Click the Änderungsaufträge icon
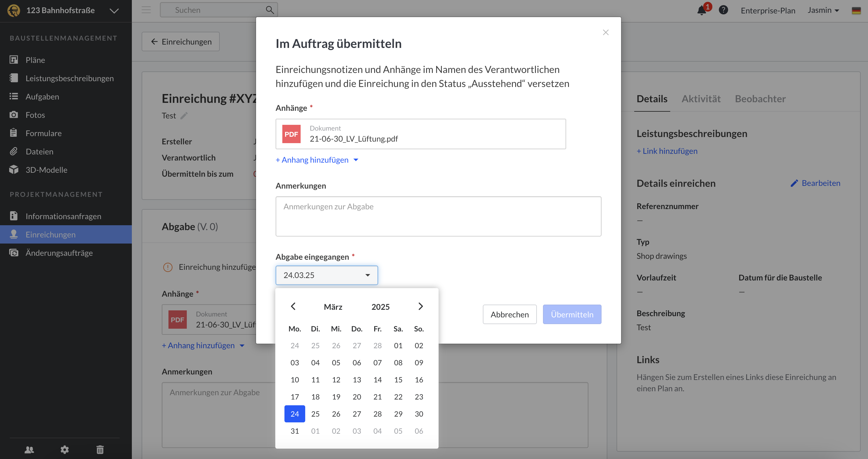This screenshot has height=459, width=868. [x=14, y=252]
